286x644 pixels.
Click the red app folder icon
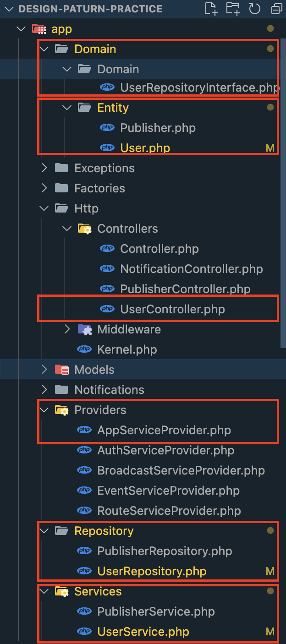pos(39,29)
